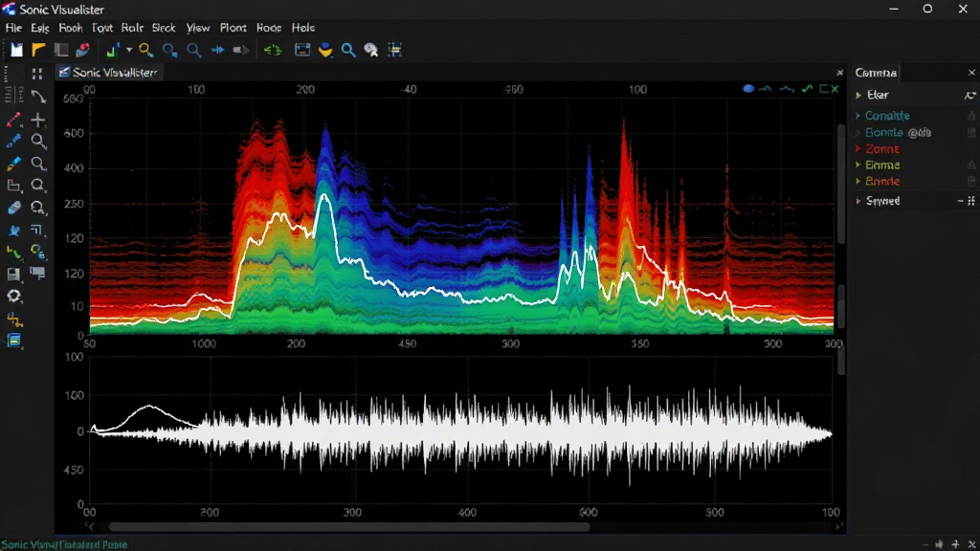Image resolution: width=980 pixels, height=551 pixels.
Task: Expand the Conalste tree item
Action: tap(858, 116)
